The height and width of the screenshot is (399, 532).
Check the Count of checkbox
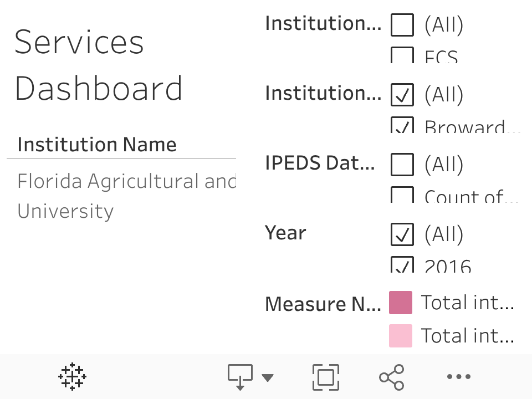pyautogui.click(x=402, y=195)
